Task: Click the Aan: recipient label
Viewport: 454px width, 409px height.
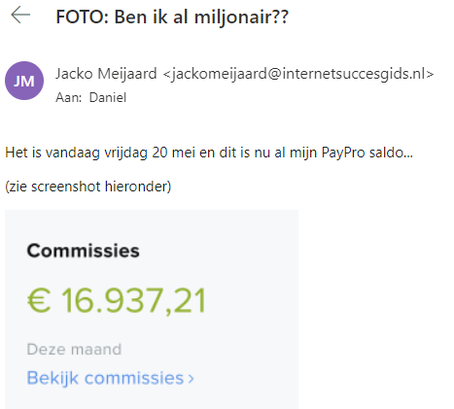Action: click(x=69, y=97)
